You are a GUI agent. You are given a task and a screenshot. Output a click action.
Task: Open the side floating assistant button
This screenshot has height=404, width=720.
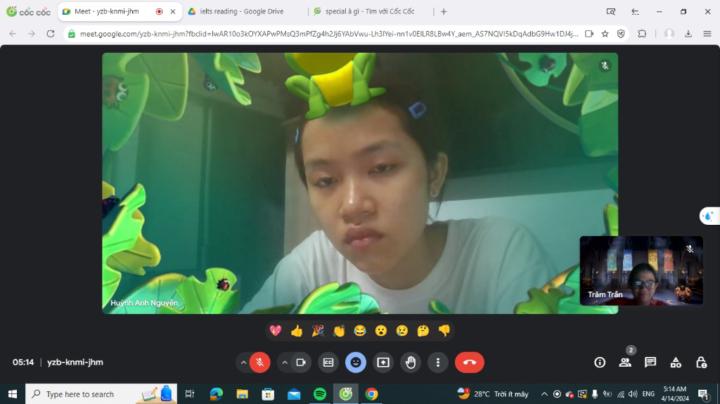click(709, 216)
